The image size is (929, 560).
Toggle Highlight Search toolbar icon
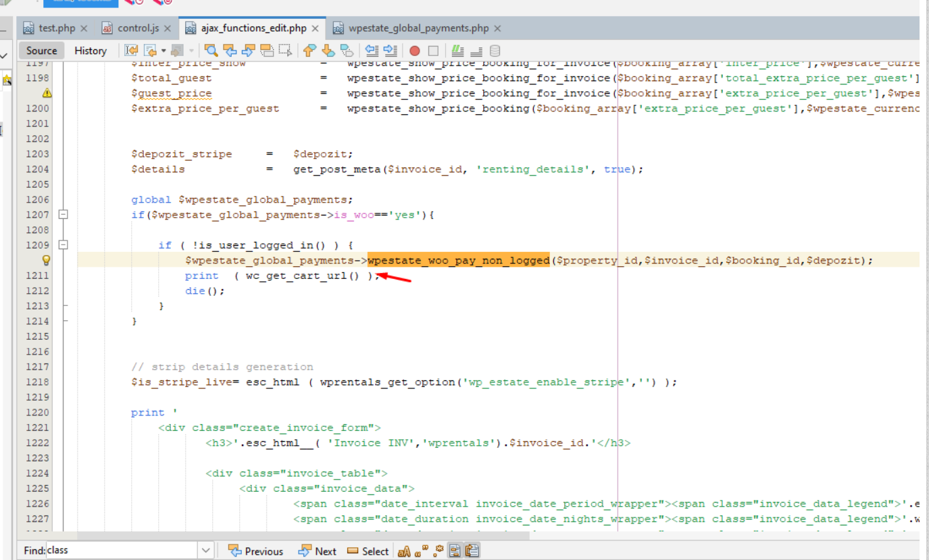(267, 51)
